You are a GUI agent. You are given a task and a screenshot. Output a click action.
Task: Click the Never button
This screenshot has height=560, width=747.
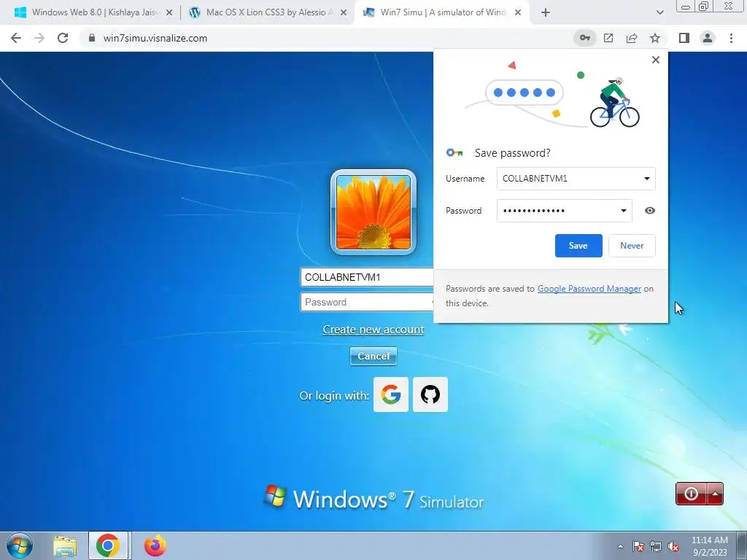tap(632, 246)
